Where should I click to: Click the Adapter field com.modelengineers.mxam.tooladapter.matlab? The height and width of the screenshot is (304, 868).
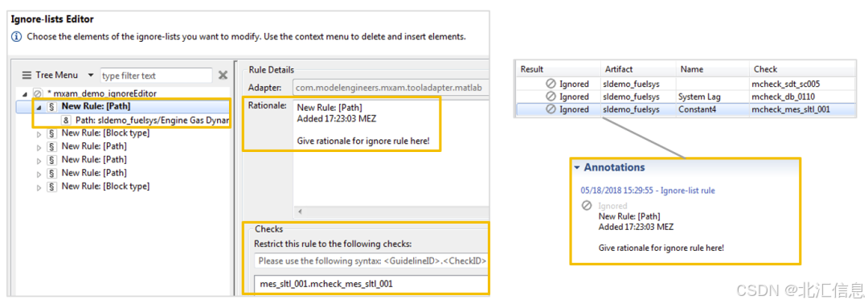[391, 87]
